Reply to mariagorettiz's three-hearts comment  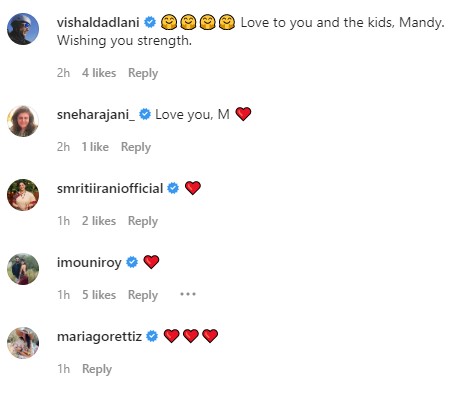pyautogui.click(x=97, y=369)
